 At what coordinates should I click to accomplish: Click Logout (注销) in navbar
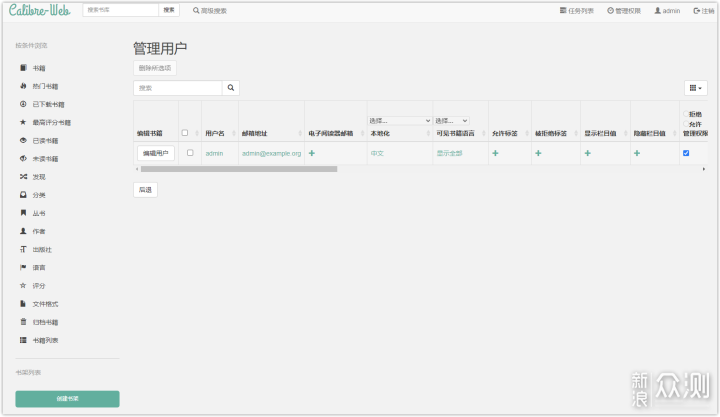(703, 11)
